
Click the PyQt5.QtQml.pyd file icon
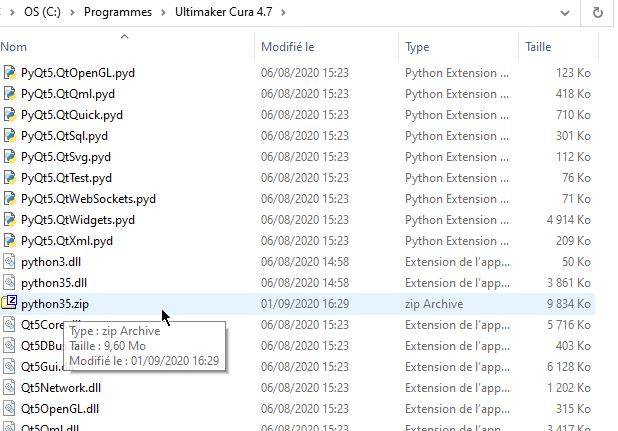coord(9,94)
